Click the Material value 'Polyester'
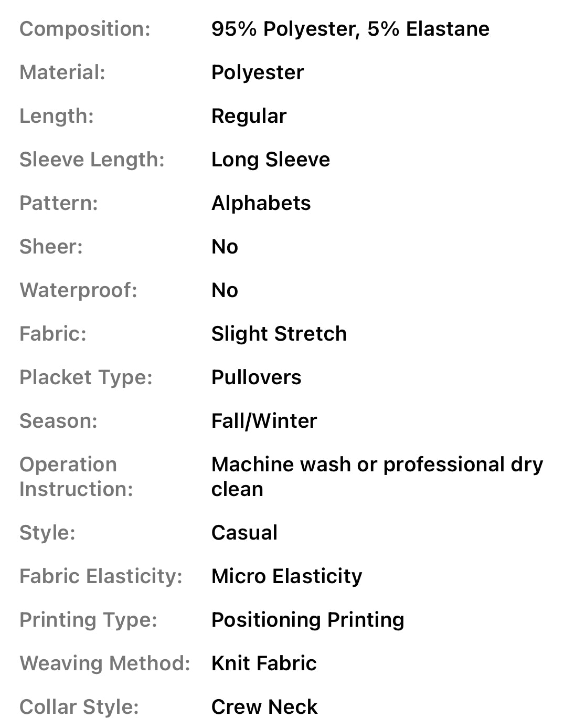 [x=257, y=72]
